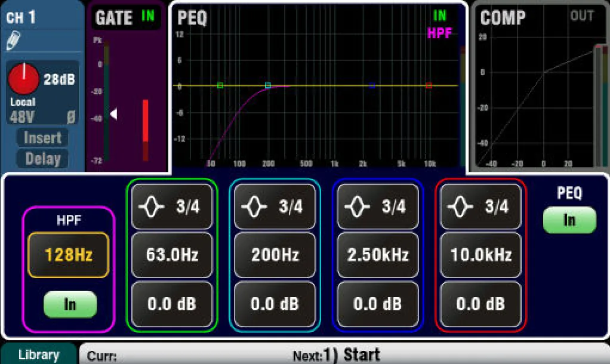
Task: Select the Delay button
Action: [42, 159]
